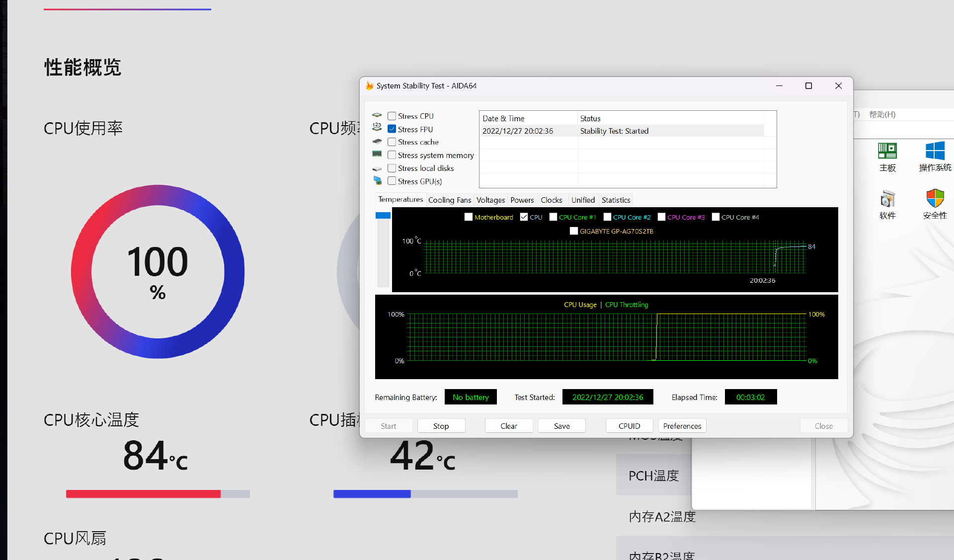This screenshot has width=954, height=560.
Task: Click the 主板 motherboard icon
Action: (x=887, y=151)
